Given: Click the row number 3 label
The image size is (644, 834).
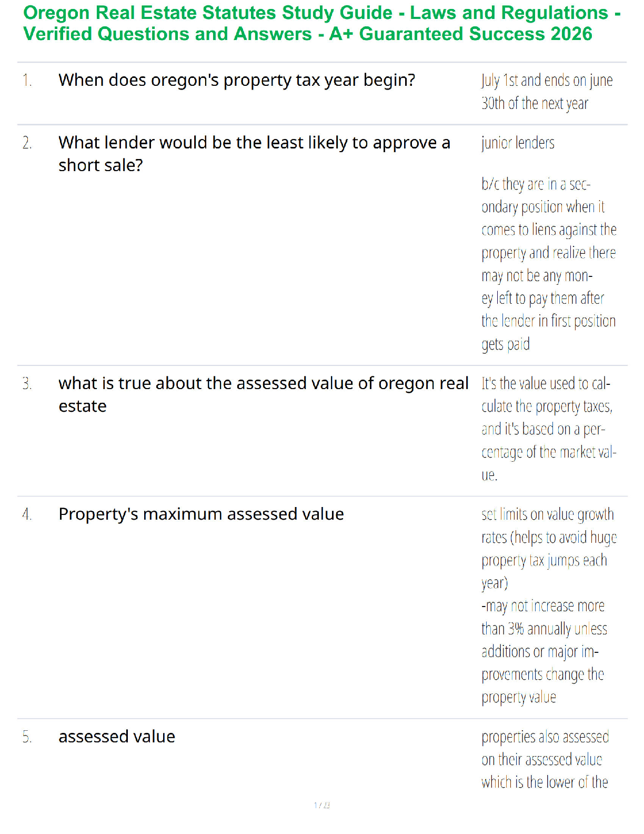Looking at the screenshot, I should [x=27, y=384].
